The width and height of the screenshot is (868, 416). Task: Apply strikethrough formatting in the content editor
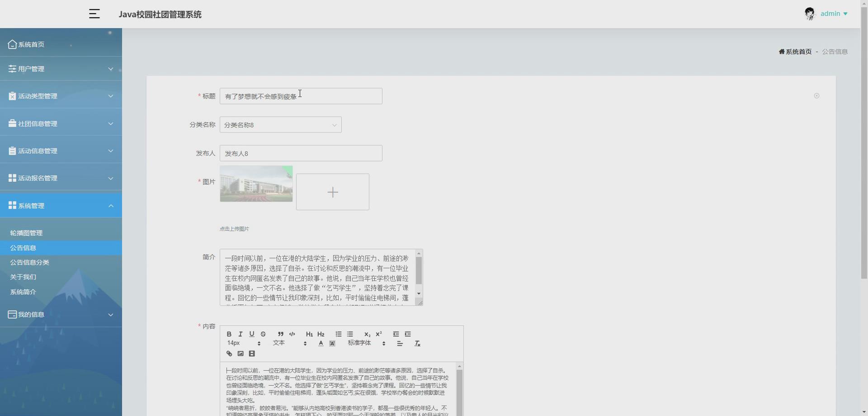(264, 334)
